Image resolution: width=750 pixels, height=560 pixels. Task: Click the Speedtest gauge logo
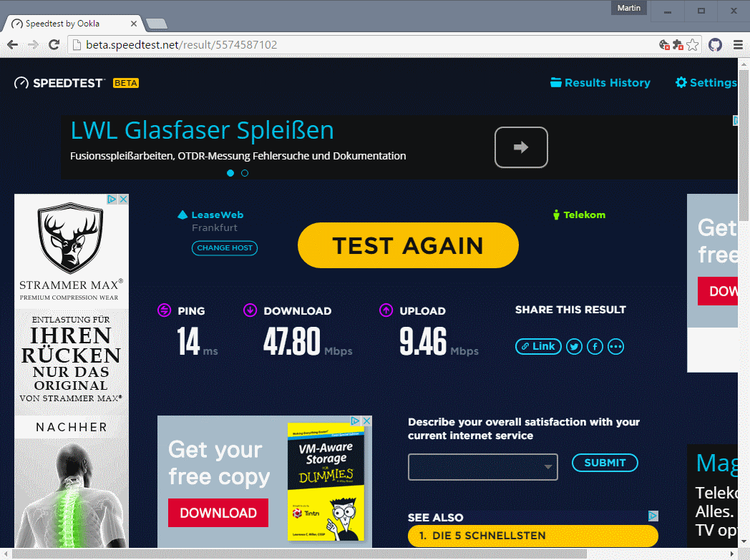(21, 83)
